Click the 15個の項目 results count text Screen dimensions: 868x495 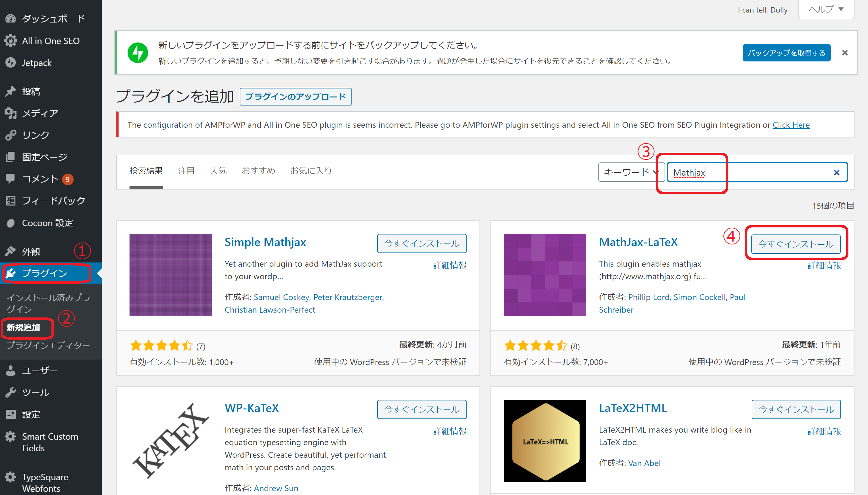tap(833, 205)
